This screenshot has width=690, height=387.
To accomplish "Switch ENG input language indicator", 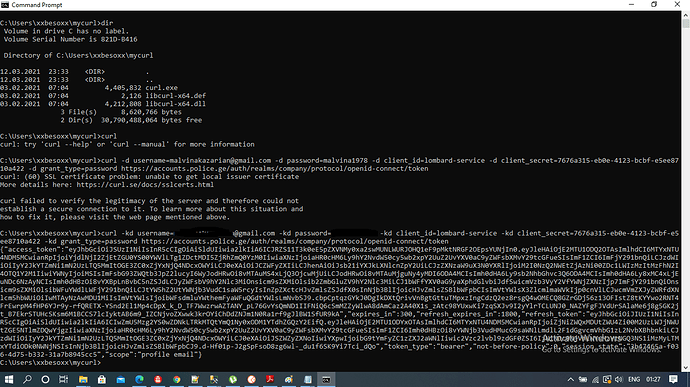I will coord(634,380).
